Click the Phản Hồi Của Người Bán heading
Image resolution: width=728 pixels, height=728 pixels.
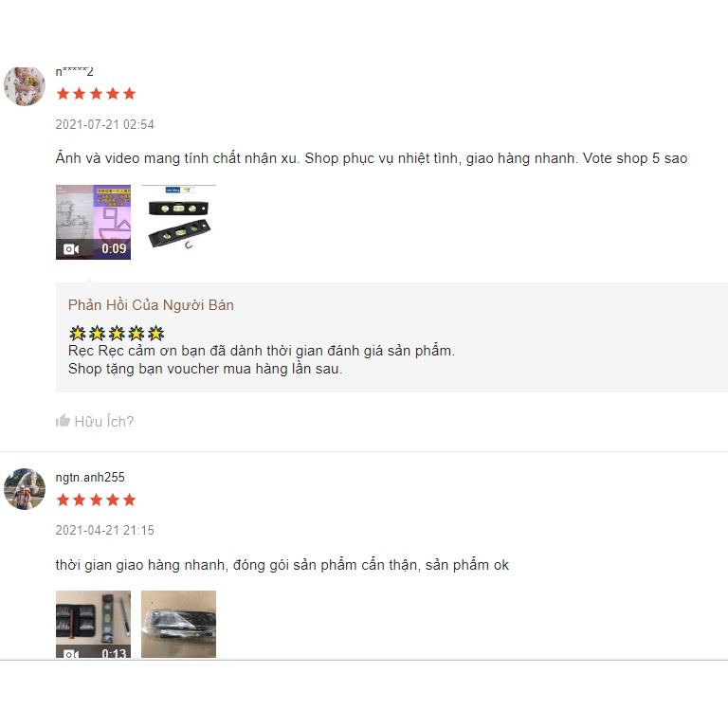(x=151, y=305)
